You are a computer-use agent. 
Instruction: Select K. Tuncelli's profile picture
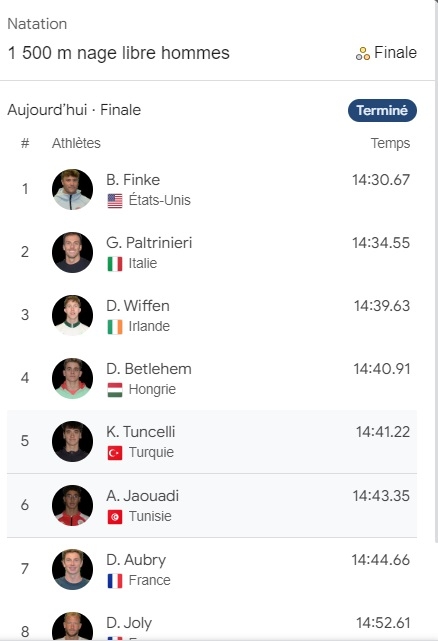tap(72, 442)
